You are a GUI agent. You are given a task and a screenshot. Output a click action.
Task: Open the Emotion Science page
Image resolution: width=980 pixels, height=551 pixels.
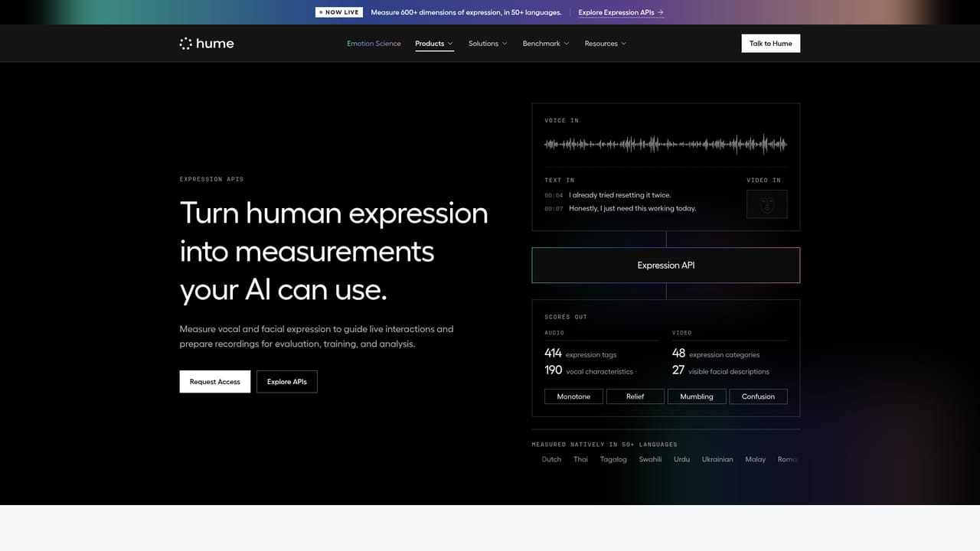click(374, 44)
